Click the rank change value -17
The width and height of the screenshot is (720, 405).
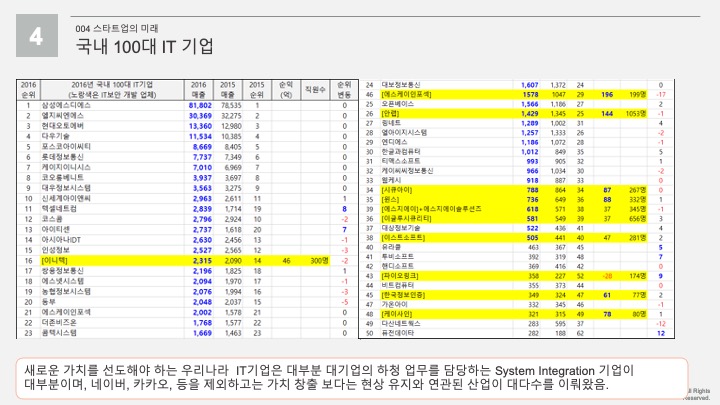coord(661,95)
